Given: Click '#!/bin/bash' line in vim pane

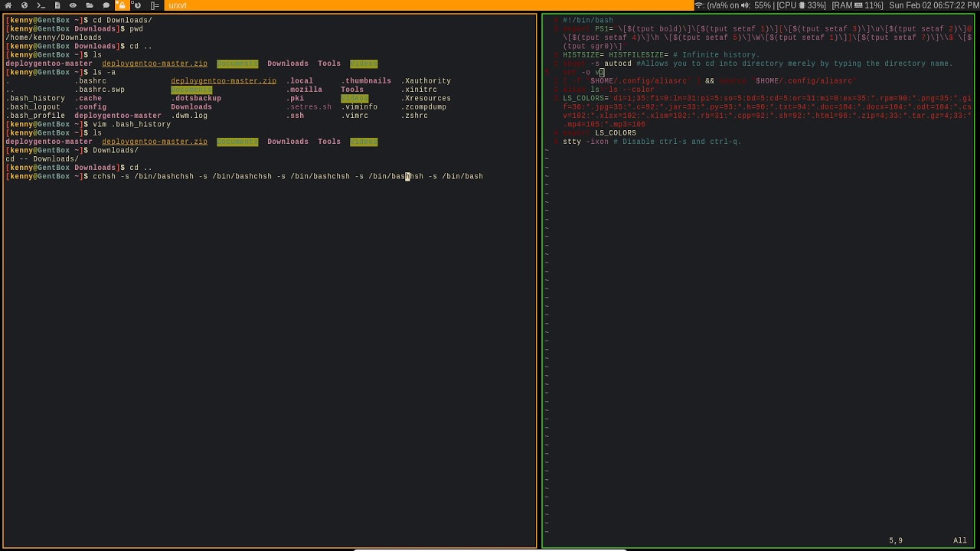Looking at the screenshot, I should click(x=588, y=21).
